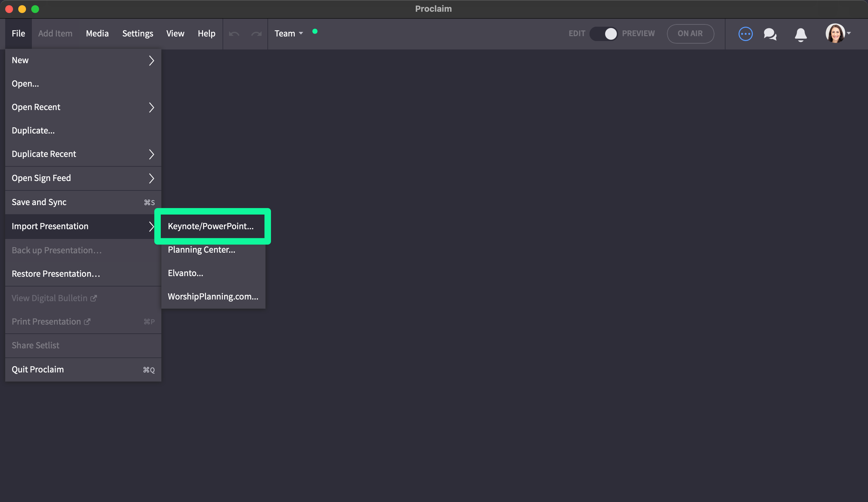Screen dimensions: 868x502
Task: Open the notifications bell icon
Action: coord(801,35)
